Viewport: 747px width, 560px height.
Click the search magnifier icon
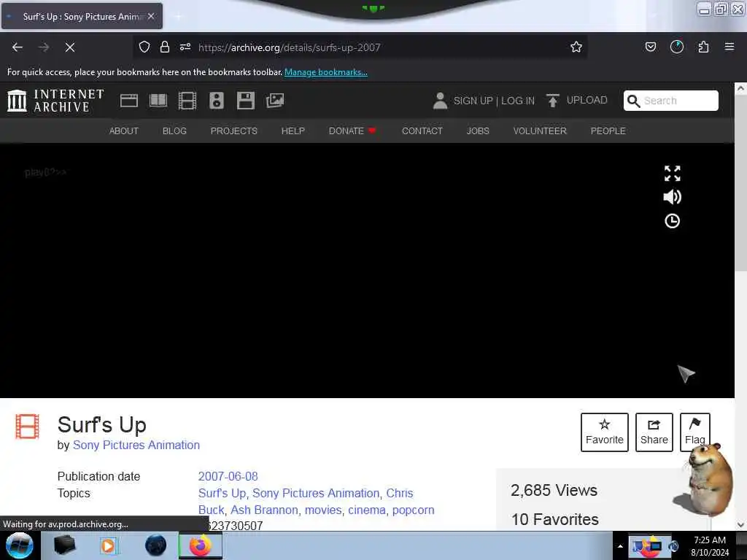click(x=634, y=101)
